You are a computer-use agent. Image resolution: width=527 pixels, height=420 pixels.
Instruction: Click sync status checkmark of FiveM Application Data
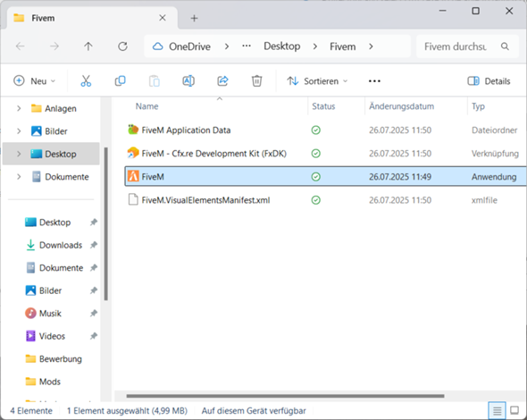coord(316,130)
